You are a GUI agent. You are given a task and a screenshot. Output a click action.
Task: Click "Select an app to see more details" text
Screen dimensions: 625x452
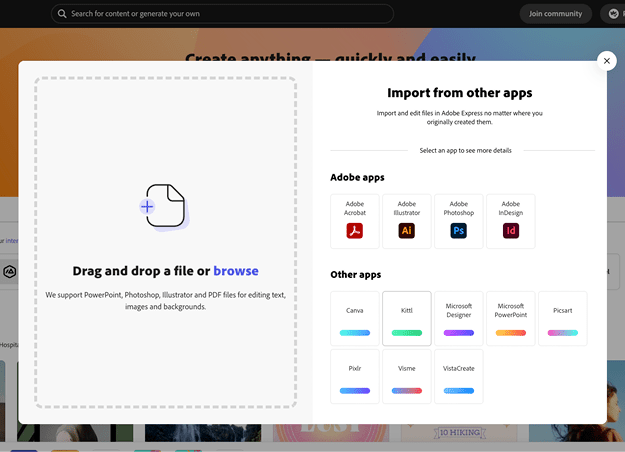[465, 150]
